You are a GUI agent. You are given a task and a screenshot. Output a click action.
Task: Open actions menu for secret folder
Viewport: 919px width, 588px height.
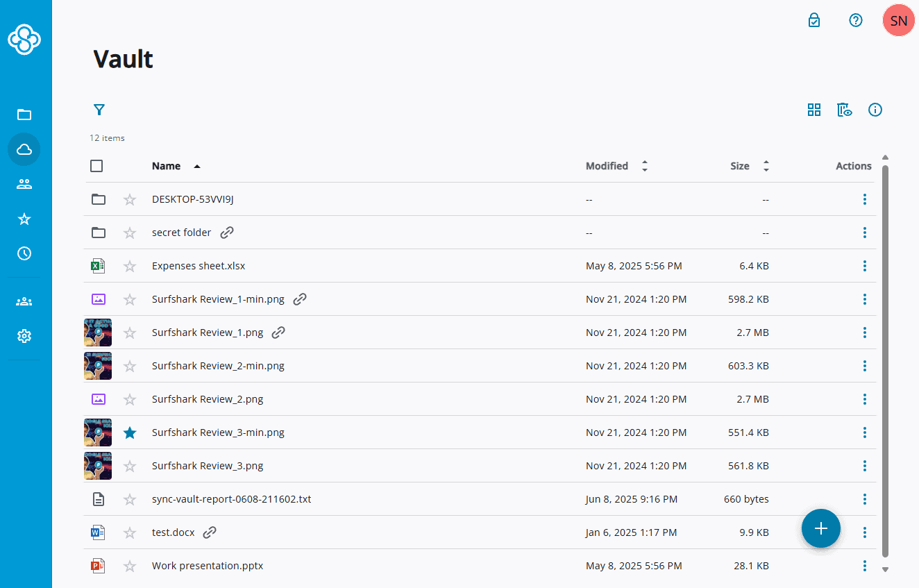[x=865, y=233]
